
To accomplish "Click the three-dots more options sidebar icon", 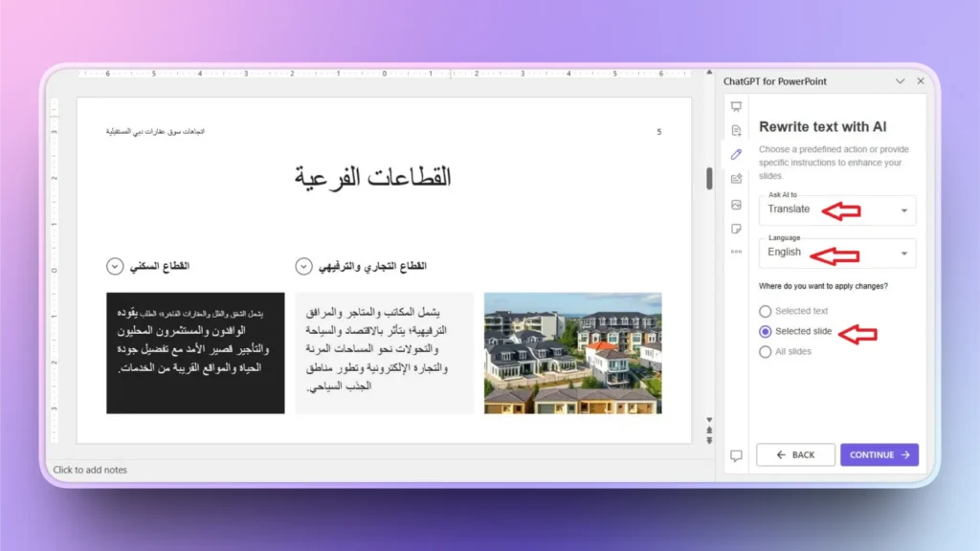I will [736, 251].
